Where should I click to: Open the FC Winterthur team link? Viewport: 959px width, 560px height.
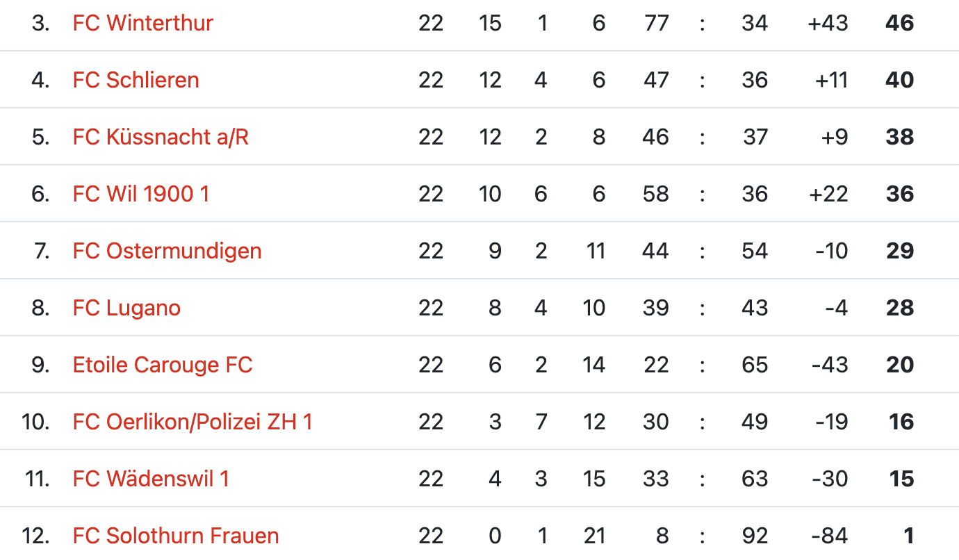pos(142,23)
